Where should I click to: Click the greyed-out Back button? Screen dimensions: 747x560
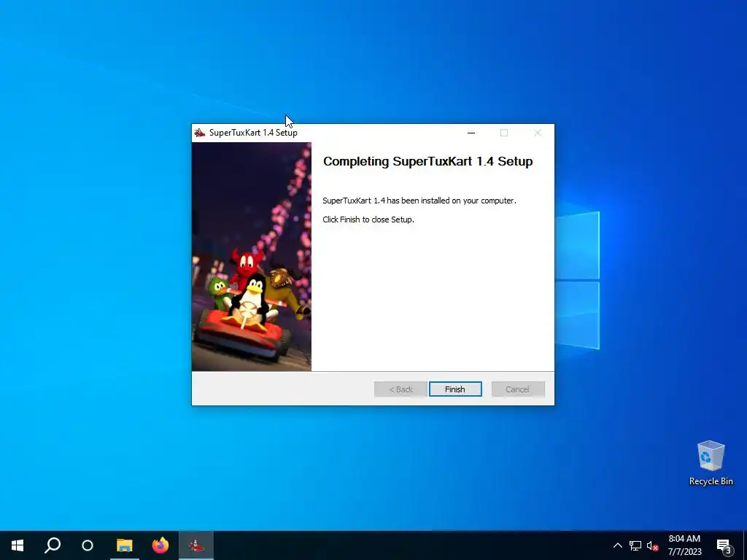point(400,389)
